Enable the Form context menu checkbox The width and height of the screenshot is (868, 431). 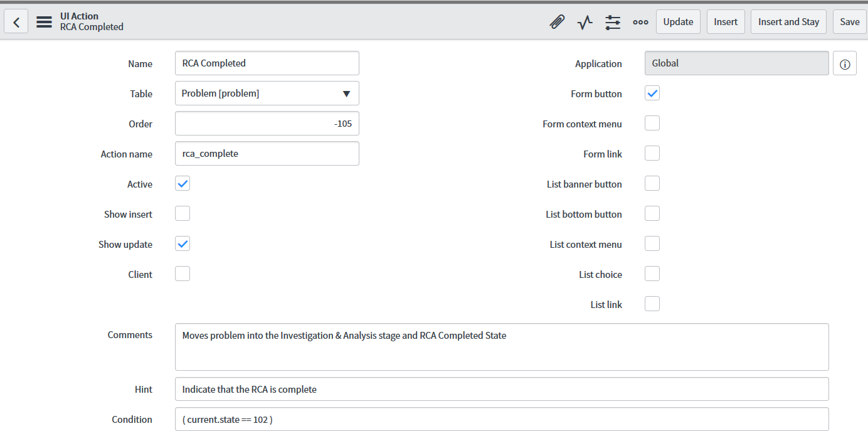point(652,124)
